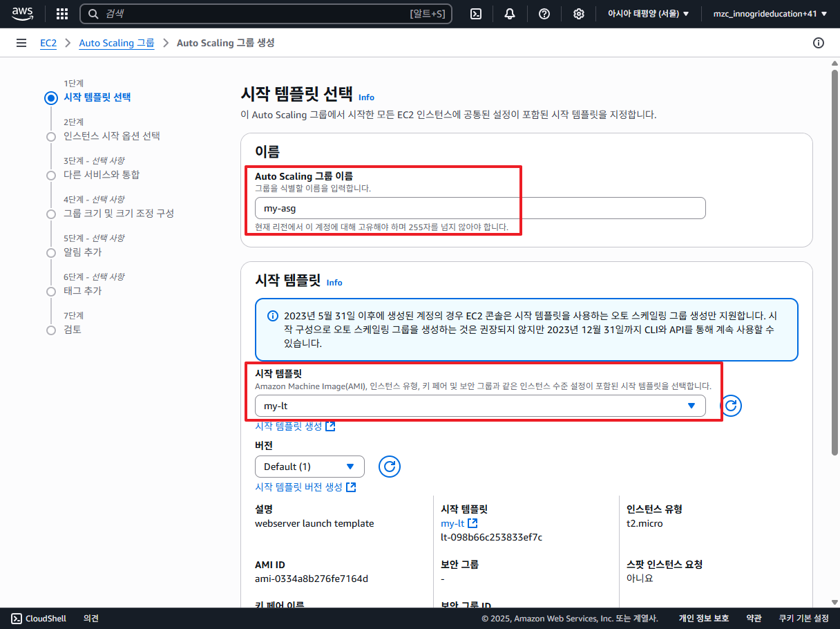Click the Auto Scaling 그룹 breadcrumb link
The image size is (840, 629).
(117, 43)
